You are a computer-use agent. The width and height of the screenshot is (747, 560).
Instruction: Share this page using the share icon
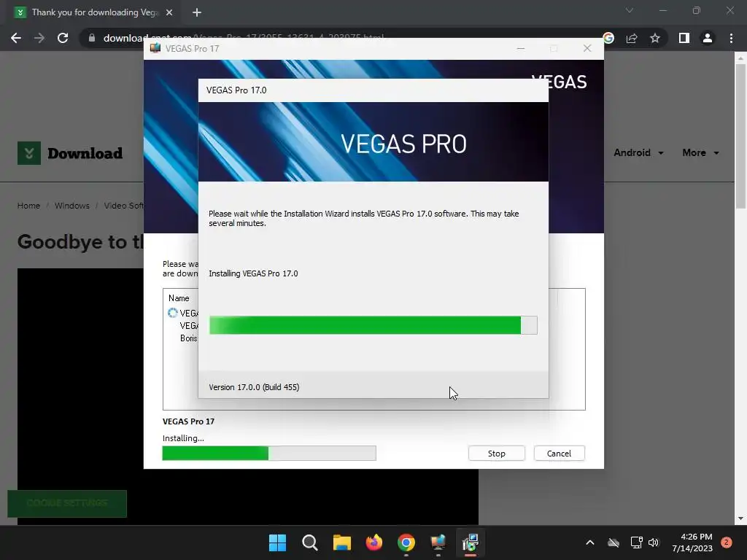632,38
